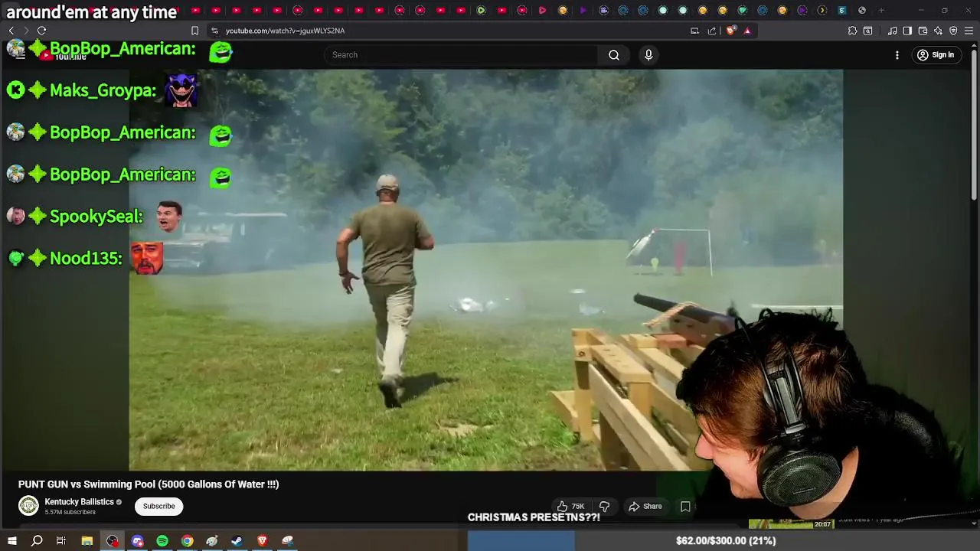
Task: Click the video player to pause
Action: click(x=485, y=269)
